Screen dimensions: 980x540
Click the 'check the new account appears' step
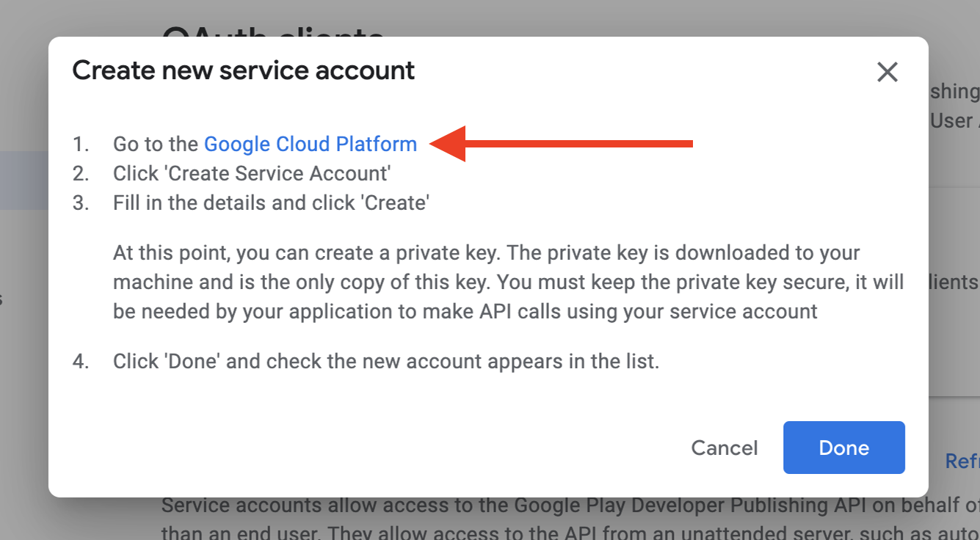point(385,362)
